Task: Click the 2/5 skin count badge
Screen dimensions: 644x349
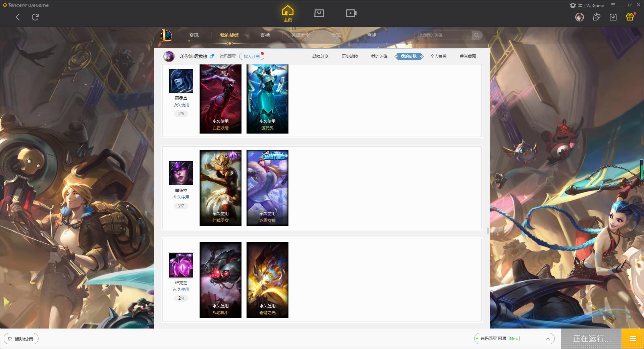Action: 181,114
